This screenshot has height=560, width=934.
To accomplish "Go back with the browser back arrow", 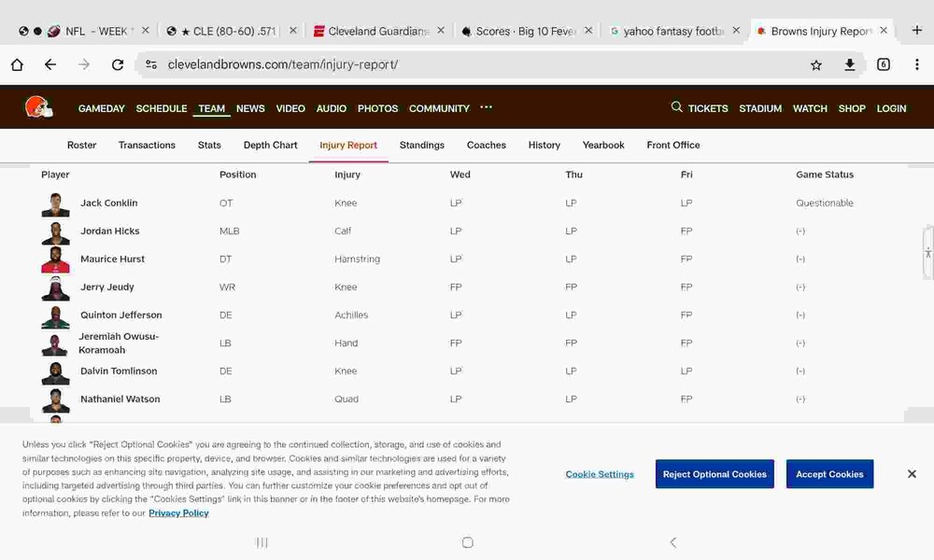I will click(x=50, y=65).
